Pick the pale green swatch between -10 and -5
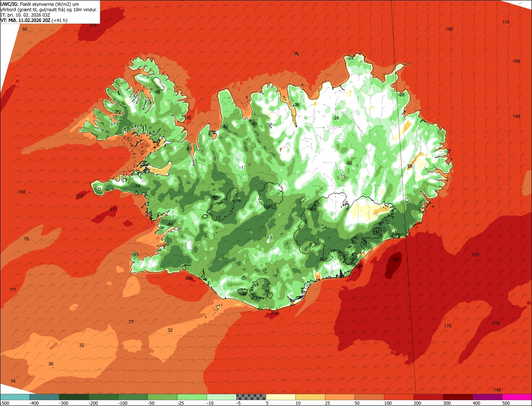 coord(221,396)
